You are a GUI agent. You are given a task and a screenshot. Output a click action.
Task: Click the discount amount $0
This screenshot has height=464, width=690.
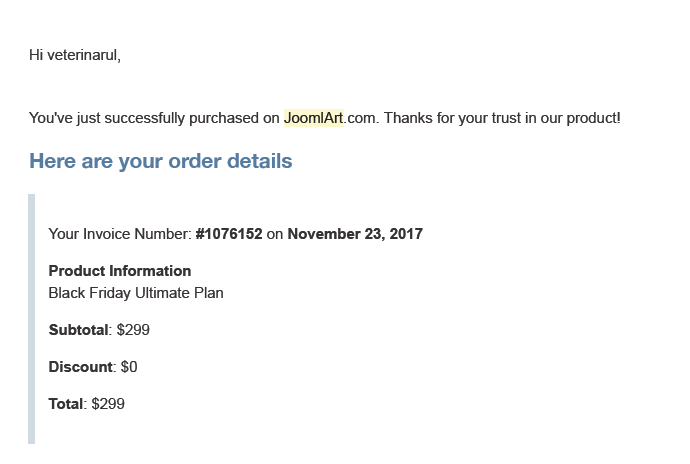[x=129, y=367]
